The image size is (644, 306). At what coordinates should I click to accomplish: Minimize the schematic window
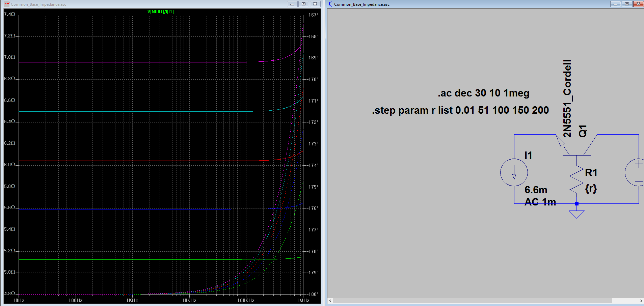(615, 4)
